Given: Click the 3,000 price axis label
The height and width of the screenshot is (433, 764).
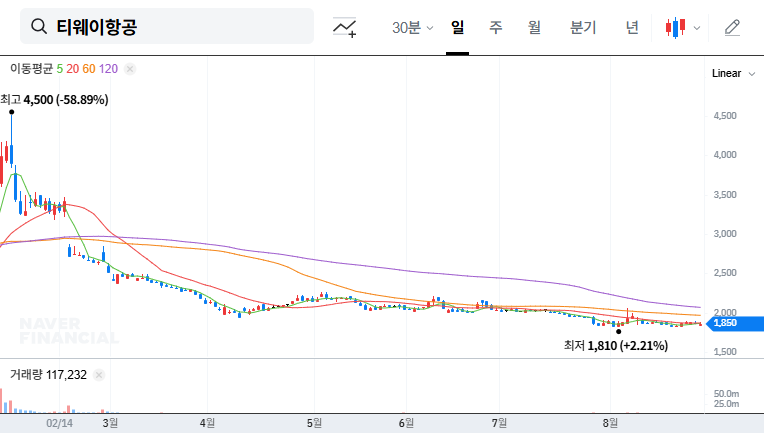Looking at the screenshot, I should point(725,234).
